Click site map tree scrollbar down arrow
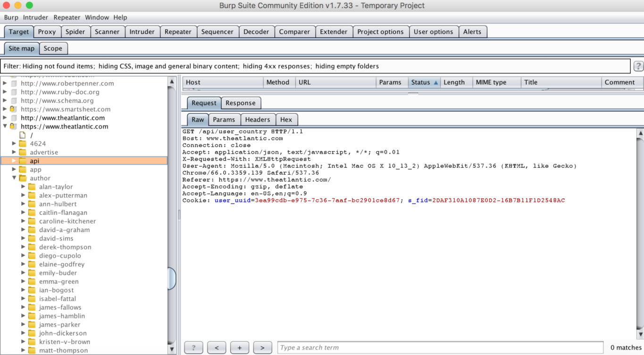Screen dimensions: 644x355 pyautogui.click(x=172, y=349)
